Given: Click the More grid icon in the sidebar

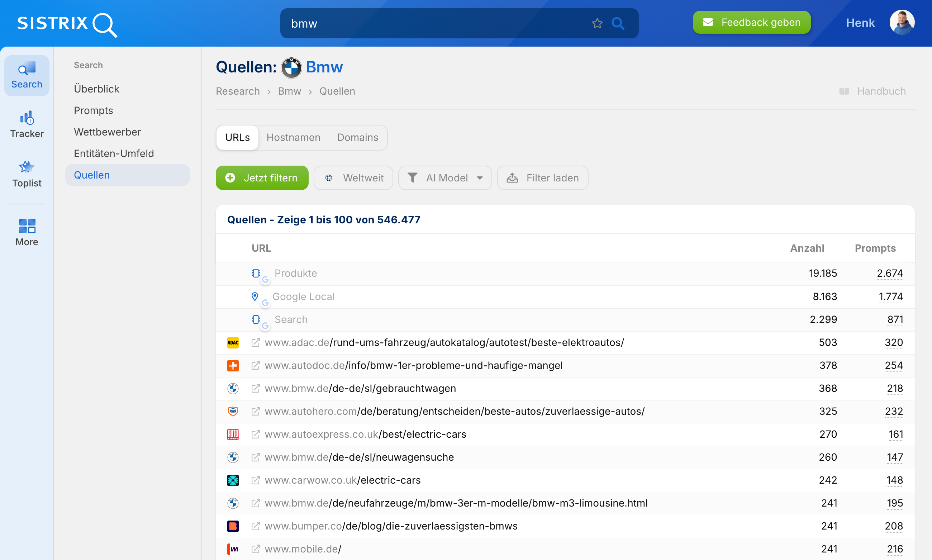Looking at the screenshot, I should (27, 226).
